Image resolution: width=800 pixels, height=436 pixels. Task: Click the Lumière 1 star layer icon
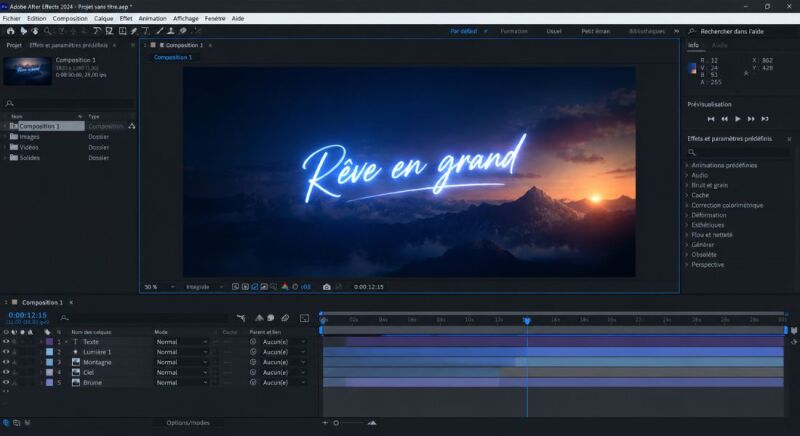point(76,352)
